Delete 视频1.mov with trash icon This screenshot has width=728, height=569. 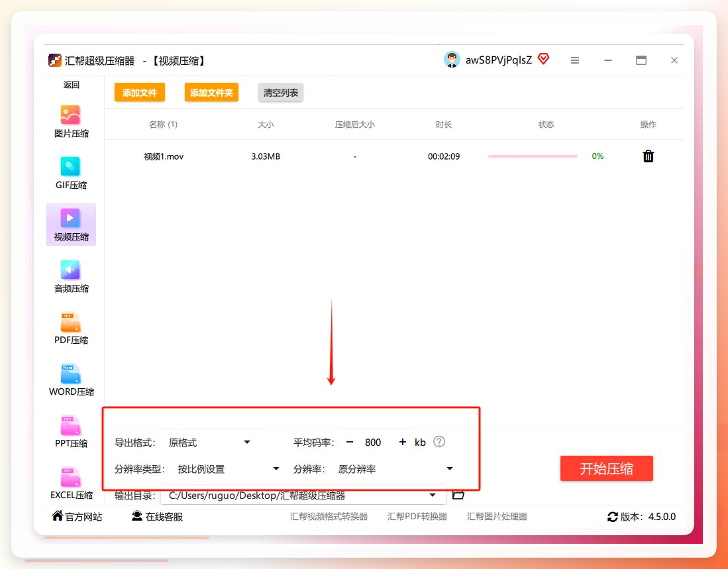point(648,156)
